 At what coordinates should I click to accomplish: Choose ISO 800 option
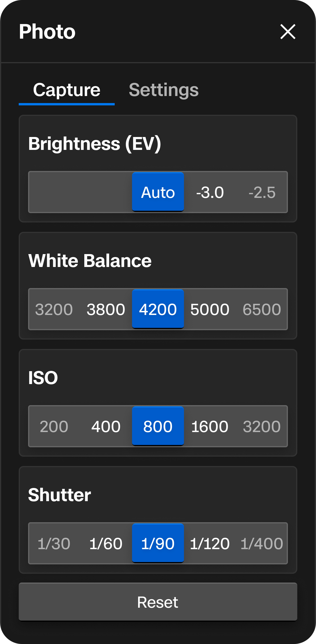[158, 426]
